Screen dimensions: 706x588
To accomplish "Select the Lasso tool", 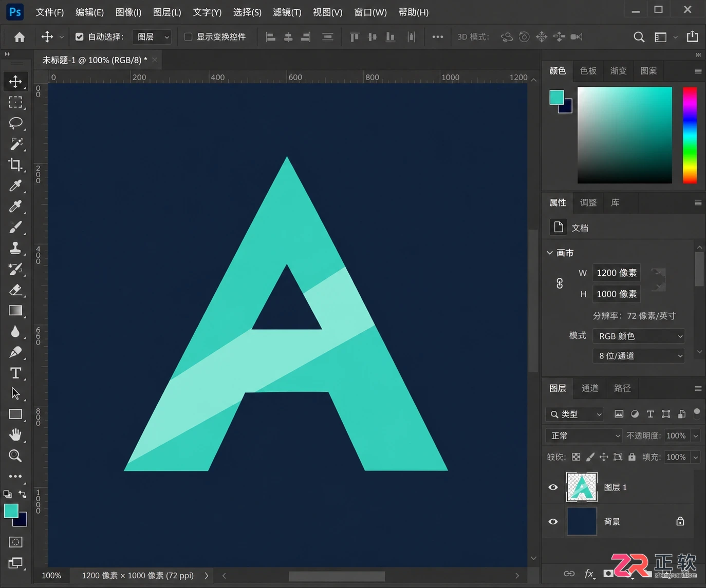I will pyautogui.click(x=15, y=123).
